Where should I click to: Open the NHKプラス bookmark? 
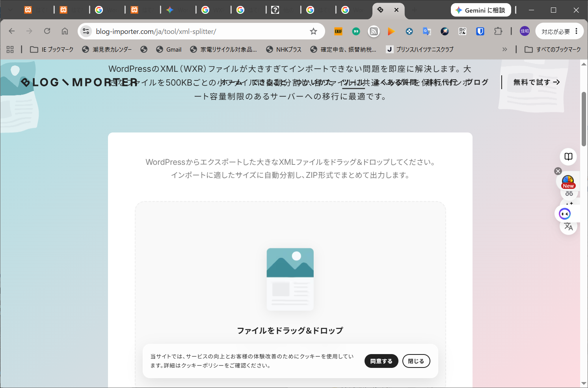(284, 49)
